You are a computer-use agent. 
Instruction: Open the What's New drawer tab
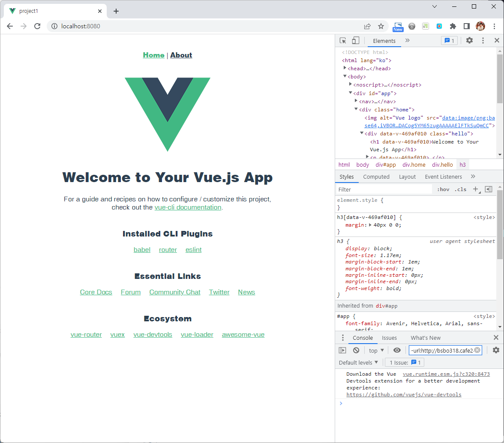tap(426, 338)
